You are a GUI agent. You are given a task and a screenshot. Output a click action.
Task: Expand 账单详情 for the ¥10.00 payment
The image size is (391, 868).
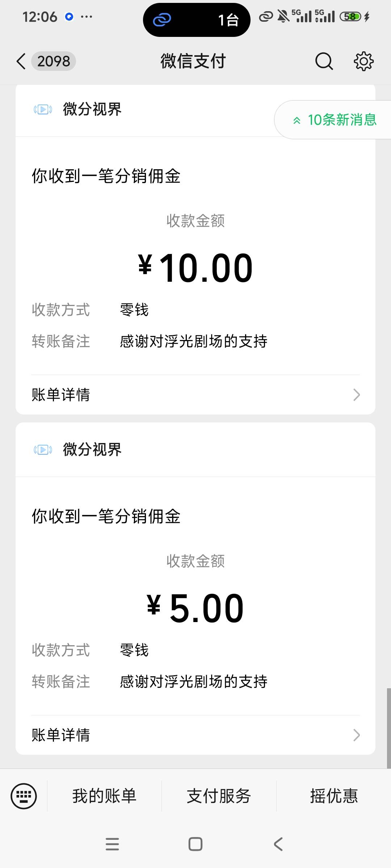pyautogui.click(x=195, y=395)
